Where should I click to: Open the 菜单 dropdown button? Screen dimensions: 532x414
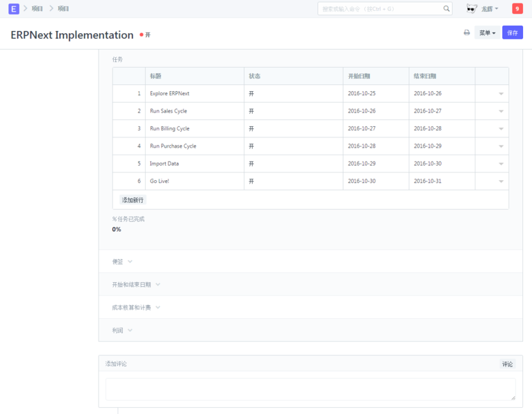[487, 32]
